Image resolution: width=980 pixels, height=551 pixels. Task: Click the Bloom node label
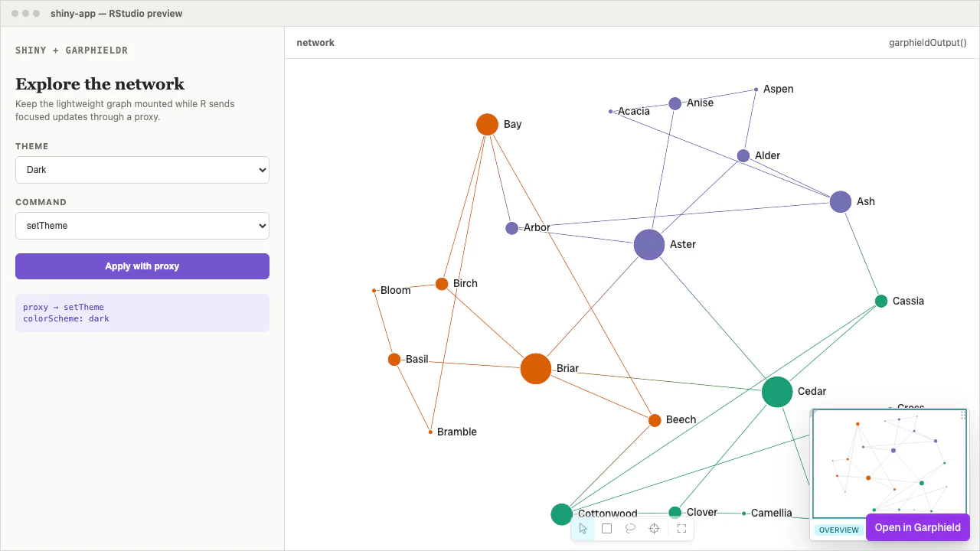pyautogui.click(x=396, y=290)
